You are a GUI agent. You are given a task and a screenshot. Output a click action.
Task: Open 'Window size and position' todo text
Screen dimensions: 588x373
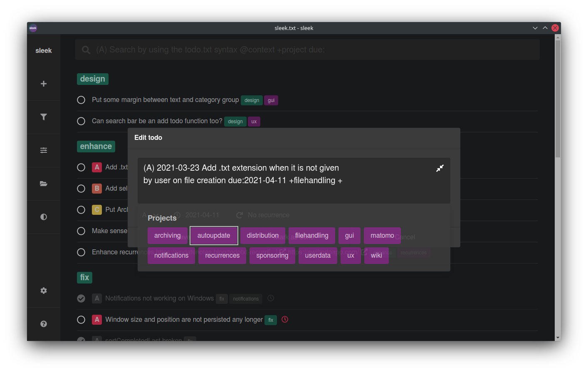(184, 319)
